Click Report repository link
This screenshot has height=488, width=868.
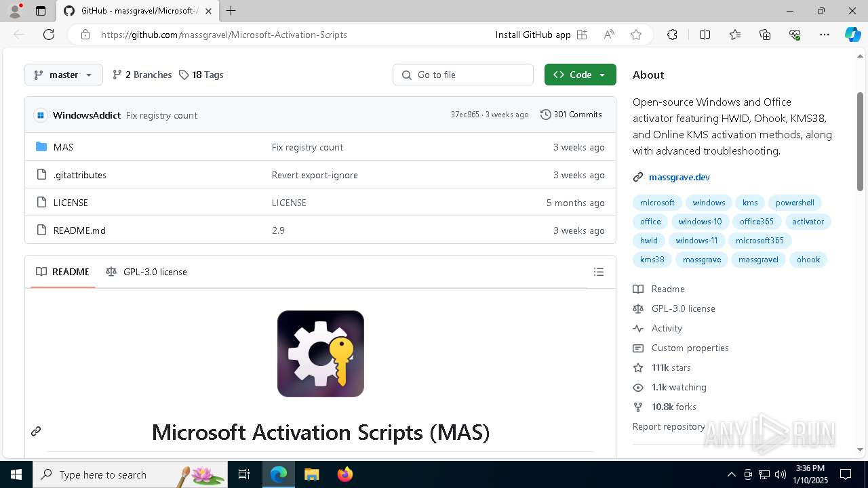pos(669,426)
